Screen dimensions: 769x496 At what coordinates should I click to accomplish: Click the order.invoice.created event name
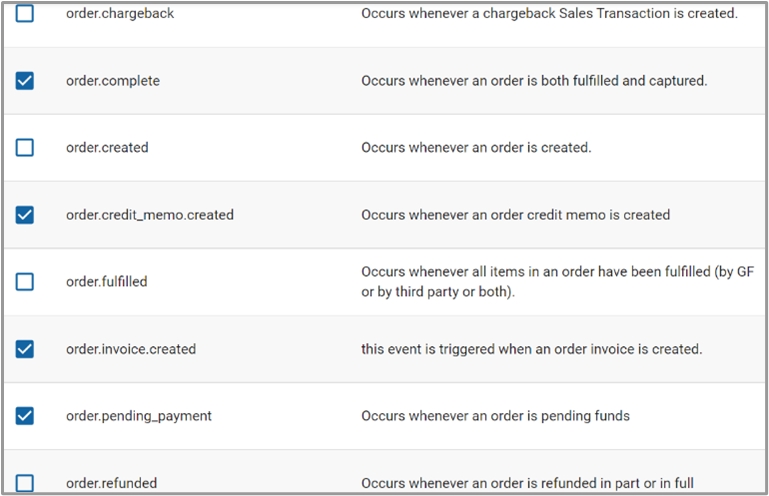pos(131,349)
